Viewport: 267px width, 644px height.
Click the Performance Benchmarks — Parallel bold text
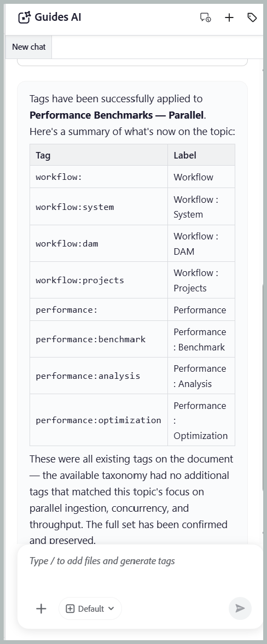click(117, 115)
